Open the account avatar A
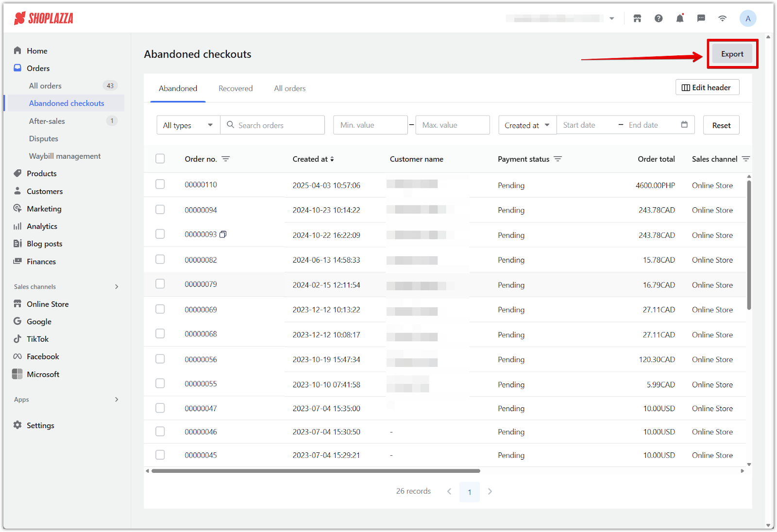 [748, 18]
